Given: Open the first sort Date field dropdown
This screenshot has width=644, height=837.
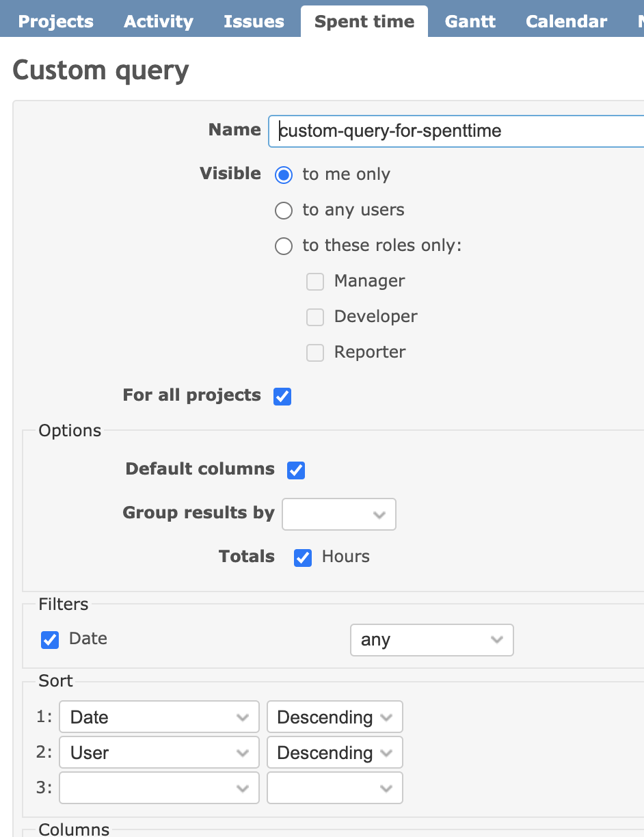Looking at the screenshot, I should click(x=159, y=717).
